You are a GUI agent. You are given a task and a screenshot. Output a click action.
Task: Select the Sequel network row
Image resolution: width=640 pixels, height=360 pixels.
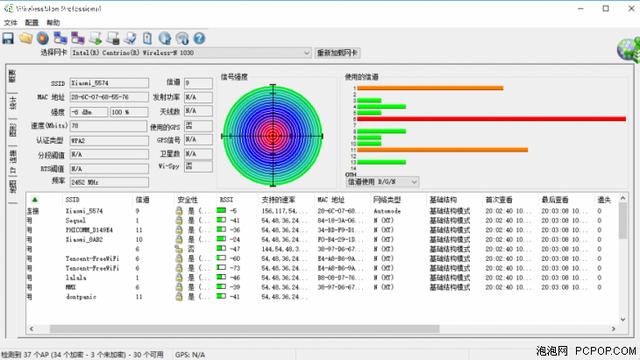pos(322,220)
